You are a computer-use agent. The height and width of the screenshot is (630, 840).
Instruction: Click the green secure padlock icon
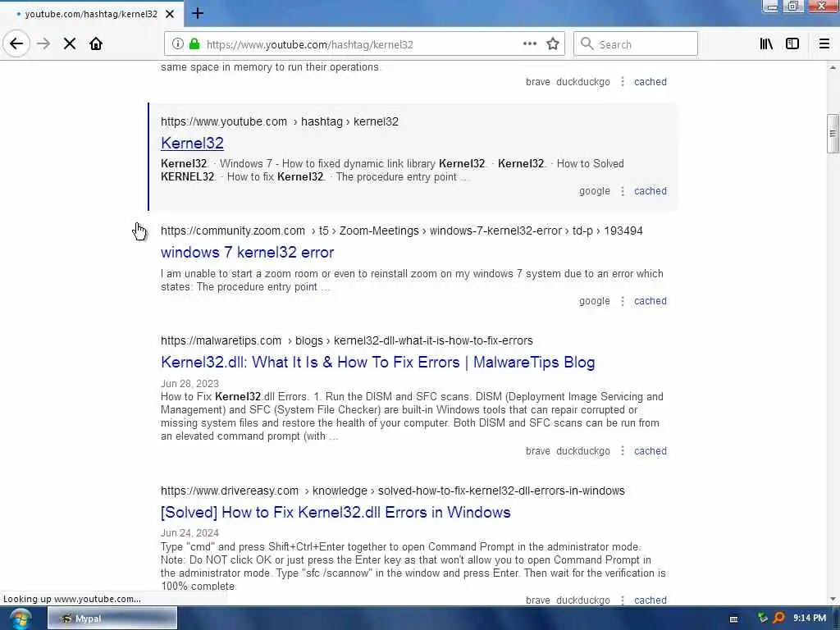click(194, 44)
